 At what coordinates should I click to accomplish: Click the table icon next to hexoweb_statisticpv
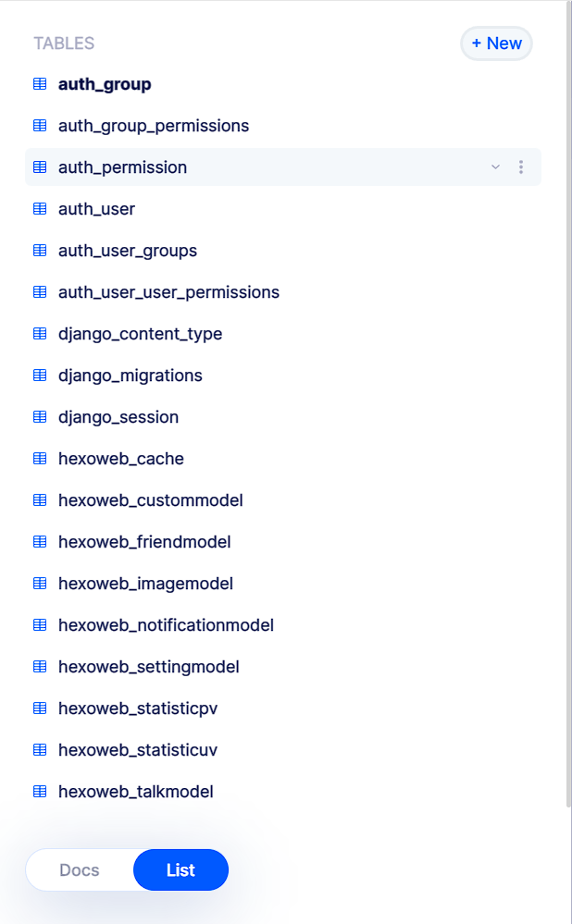click(x=39, y=708)
